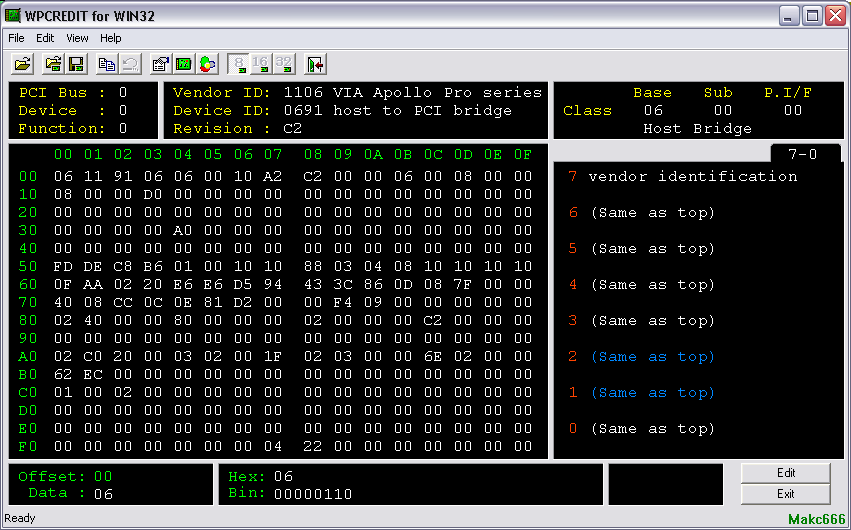Open the color settings toolbar icon
The height and width of the screenshot is (530, 851).
point(207,64)
